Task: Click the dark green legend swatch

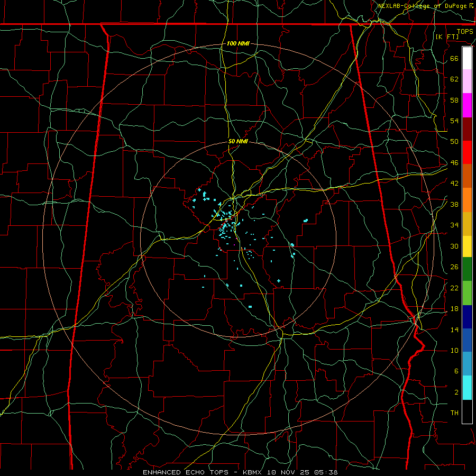Action: click(x=467, y=269)
